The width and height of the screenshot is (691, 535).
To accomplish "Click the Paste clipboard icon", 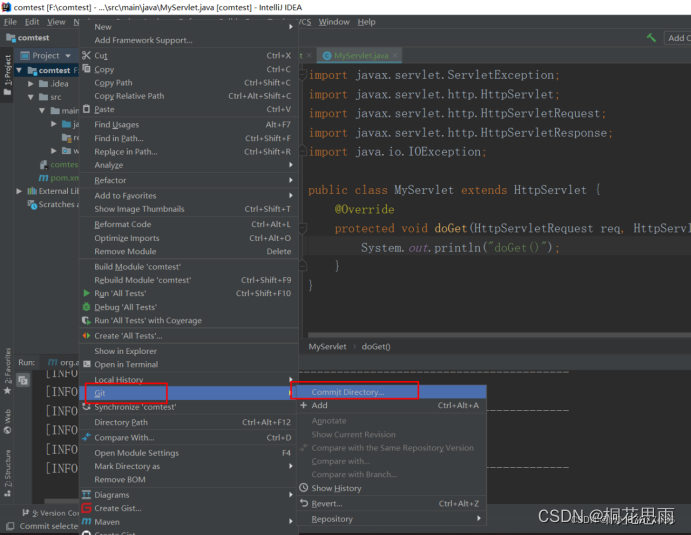I will pos(86,109).
